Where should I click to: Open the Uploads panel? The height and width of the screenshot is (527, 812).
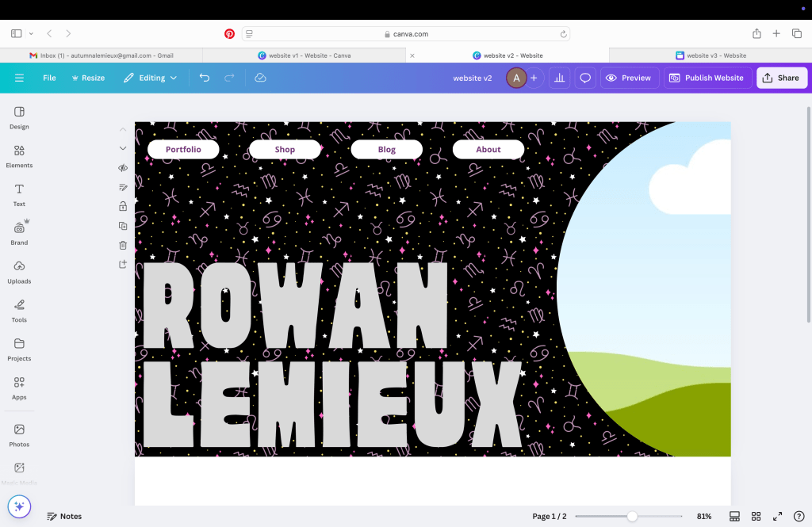coord(19,271)
